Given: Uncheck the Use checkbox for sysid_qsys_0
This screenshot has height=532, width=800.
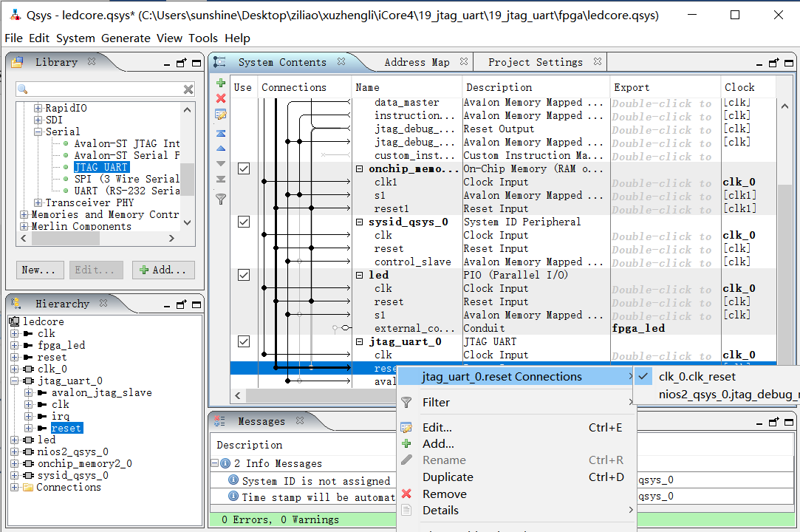Looking at the screenshot, I should point(243,222).
